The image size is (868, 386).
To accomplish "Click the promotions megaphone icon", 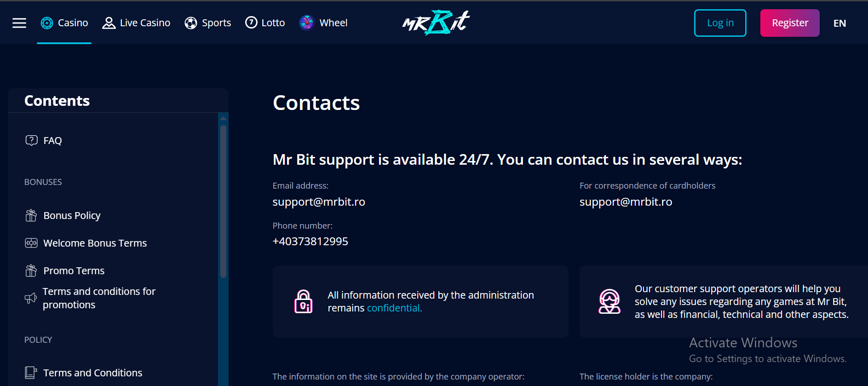I will pyautogui.click(x=31, y=298).
